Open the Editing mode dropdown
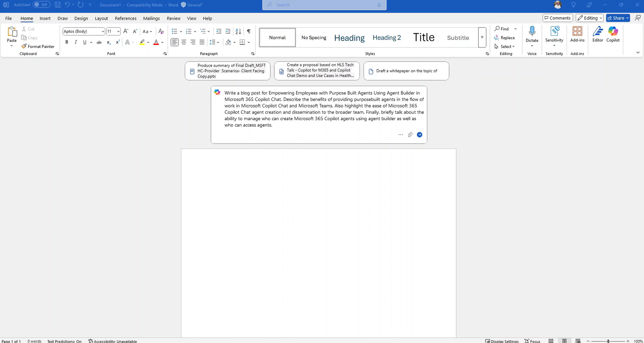This screenshot has width=644, height=343. (589, 18)
